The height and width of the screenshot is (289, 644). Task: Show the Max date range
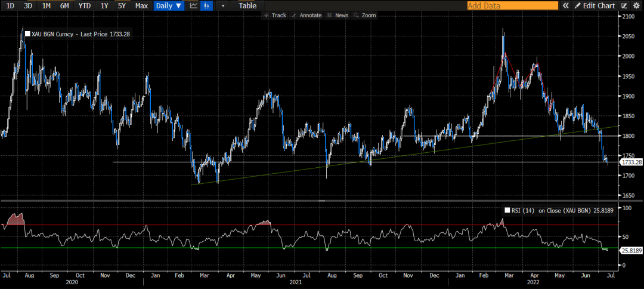[x=141, y=5]
